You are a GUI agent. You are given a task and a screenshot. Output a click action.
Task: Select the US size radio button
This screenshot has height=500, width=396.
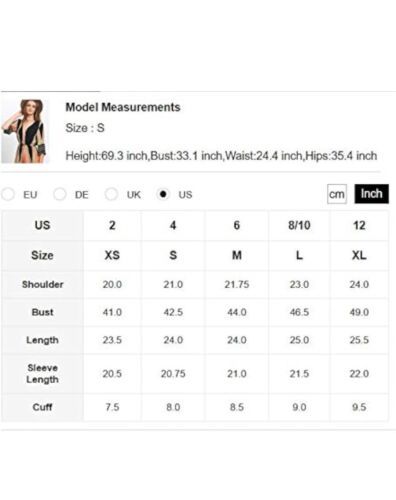click(163, 194)
